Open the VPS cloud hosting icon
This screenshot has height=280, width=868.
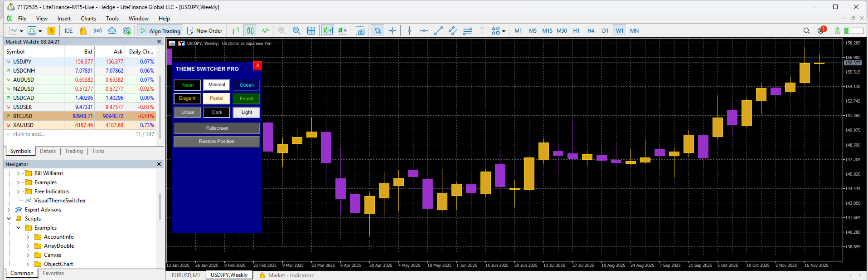click(112, 31)
